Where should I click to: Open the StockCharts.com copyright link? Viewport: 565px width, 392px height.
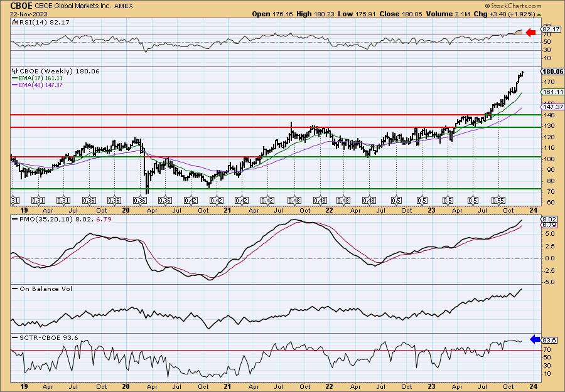pyautogui.click(x=513, y=6)
